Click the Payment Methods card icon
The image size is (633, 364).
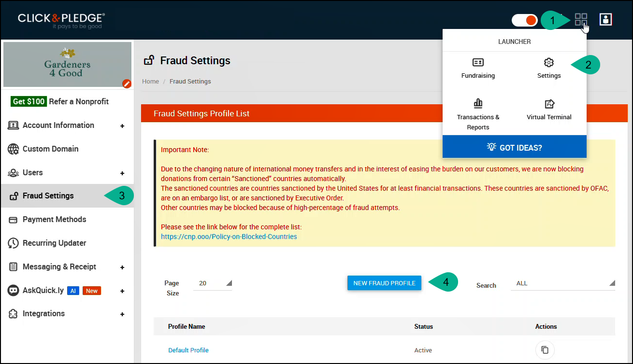pos(14,220)
